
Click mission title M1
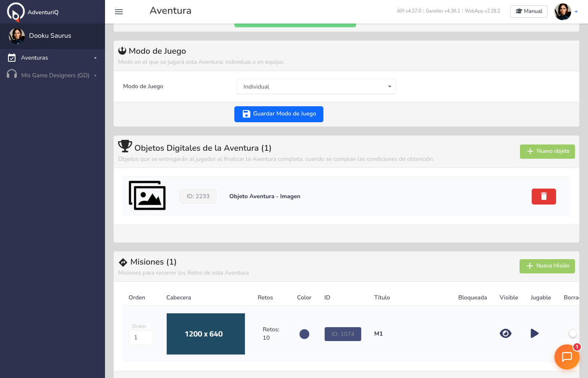click(378, 333)
